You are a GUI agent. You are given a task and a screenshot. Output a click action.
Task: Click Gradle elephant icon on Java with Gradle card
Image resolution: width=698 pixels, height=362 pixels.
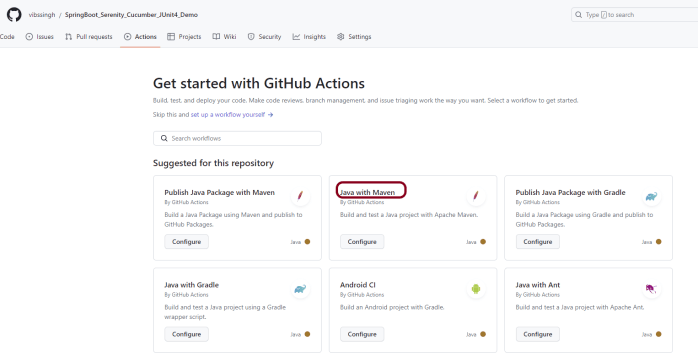(x=300, y=289)
